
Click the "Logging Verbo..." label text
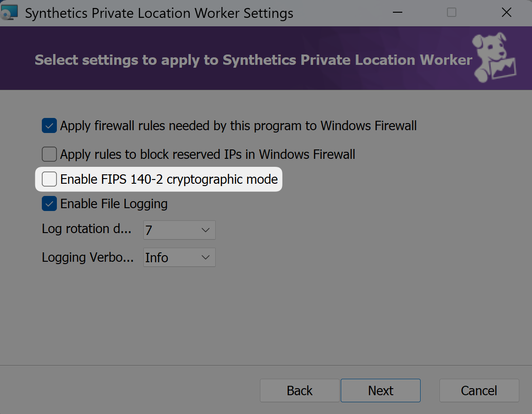point(88,258)
